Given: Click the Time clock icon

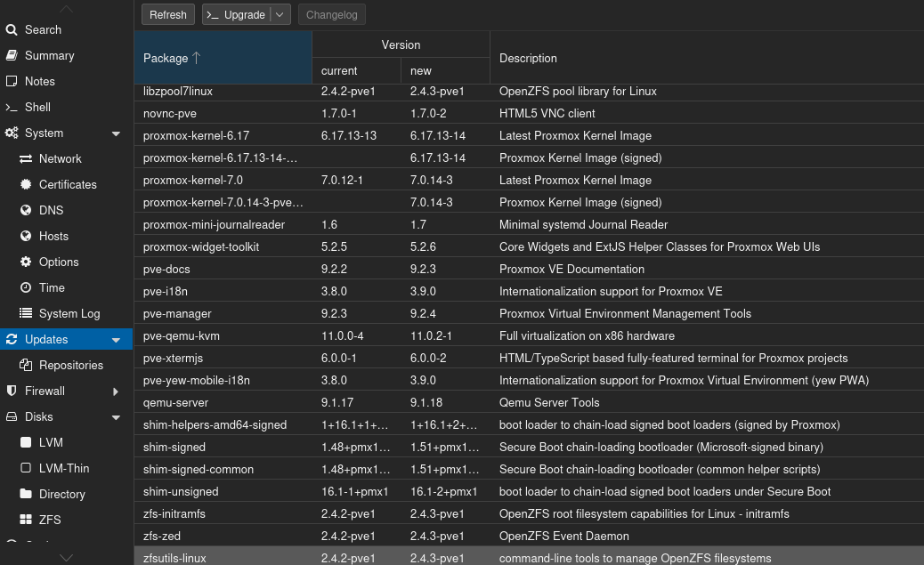Looking at the screenshot, I should 25,287.
